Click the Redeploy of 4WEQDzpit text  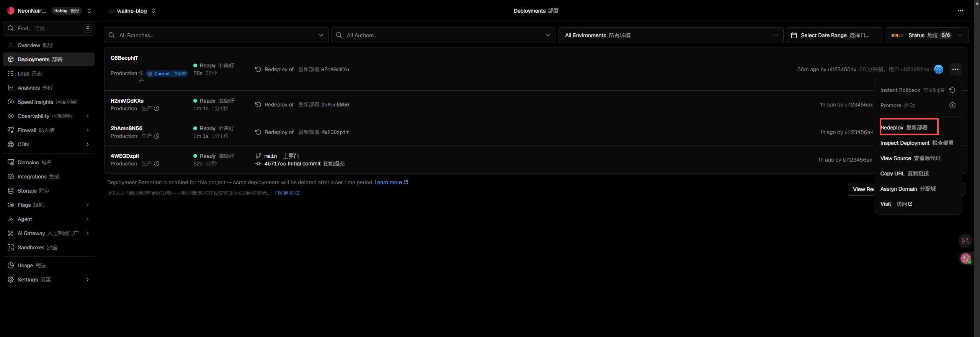click(307, 132)
